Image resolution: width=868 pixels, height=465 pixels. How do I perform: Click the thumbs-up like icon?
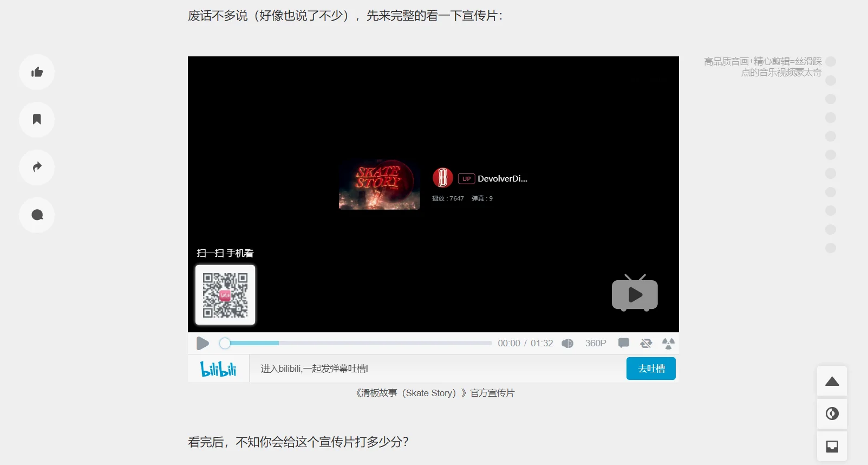point(37,72)
